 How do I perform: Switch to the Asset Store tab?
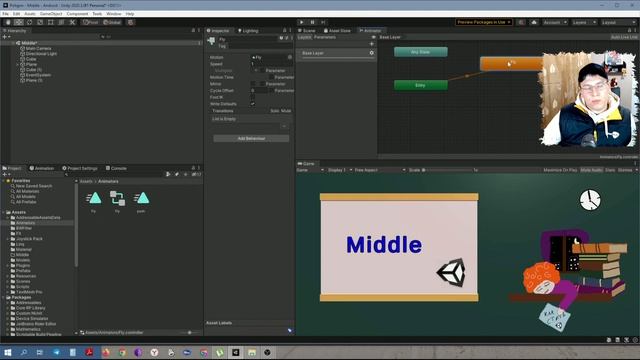[x=337, y=31]
